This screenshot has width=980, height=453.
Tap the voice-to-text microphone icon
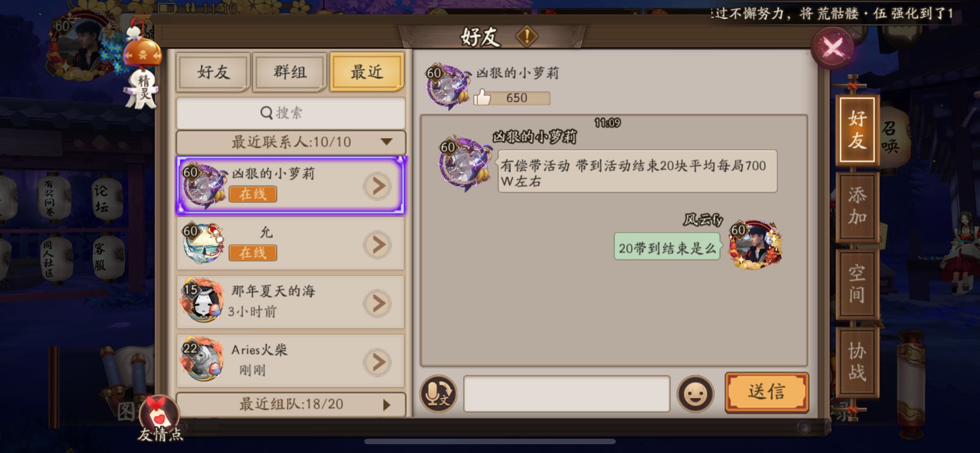tap(438, 394)
